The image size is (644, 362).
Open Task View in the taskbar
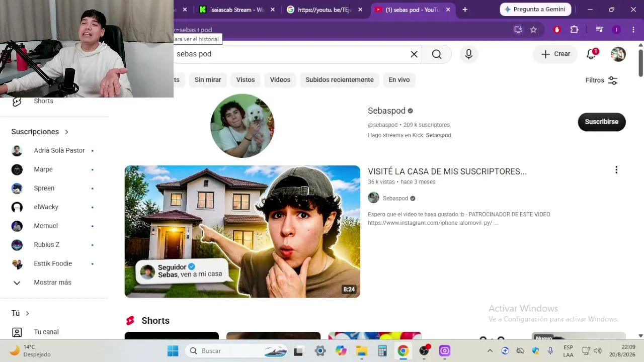298,351
